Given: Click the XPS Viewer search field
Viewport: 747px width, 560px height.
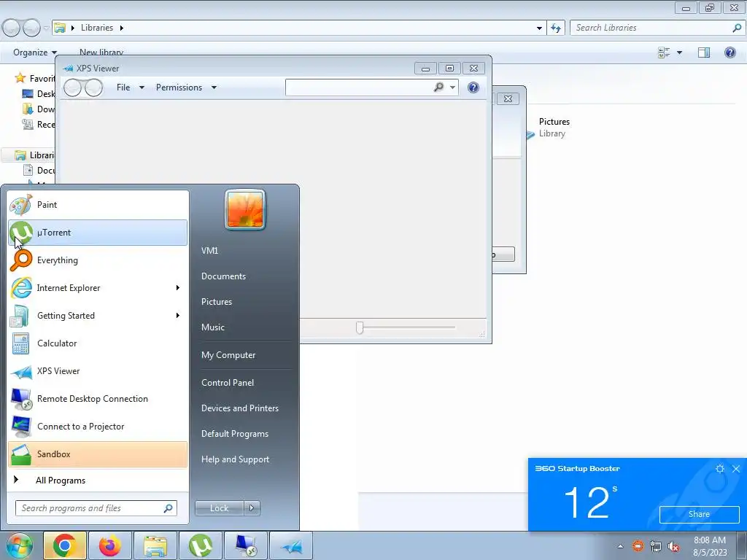Looking at the screenshot, I should (358, 87).
